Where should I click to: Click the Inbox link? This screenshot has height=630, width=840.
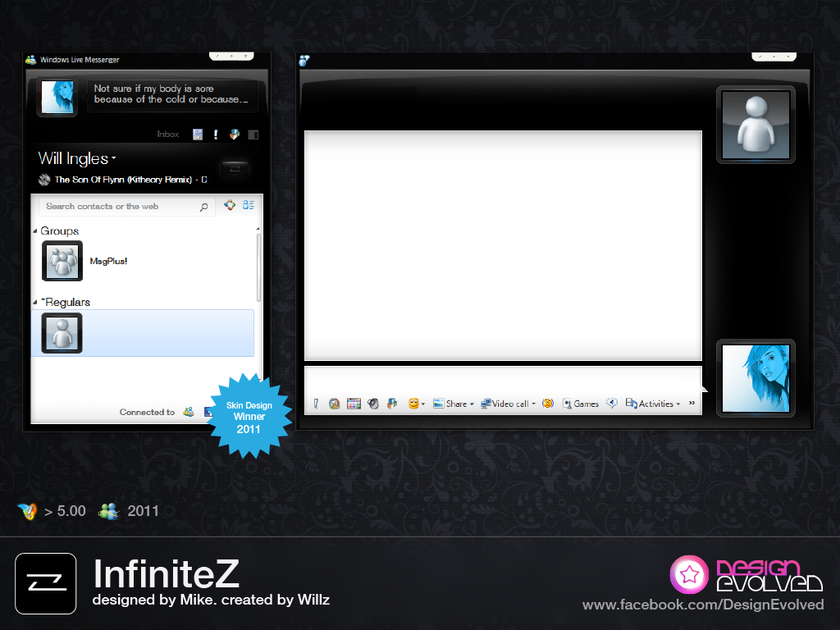[x=168, y=135]
